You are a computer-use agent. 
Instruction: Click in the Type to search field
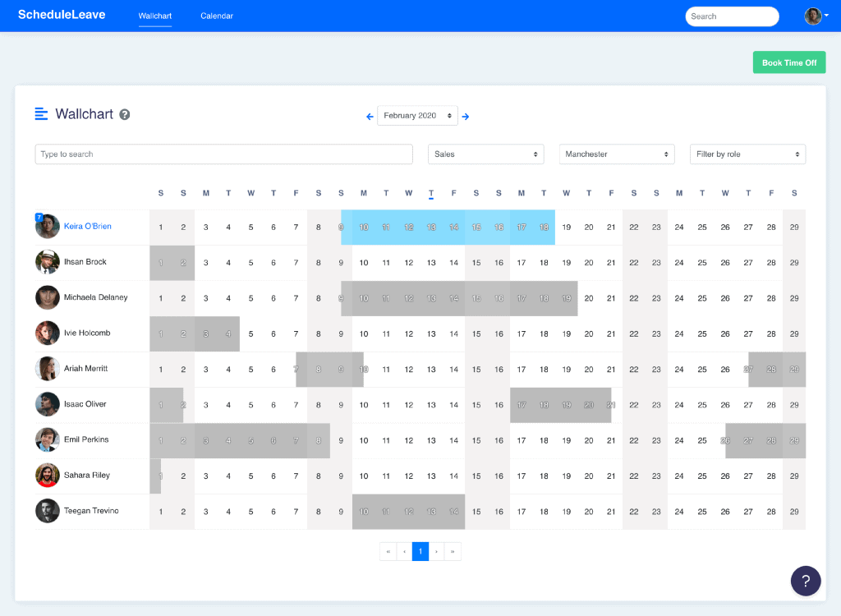point(223,154)
